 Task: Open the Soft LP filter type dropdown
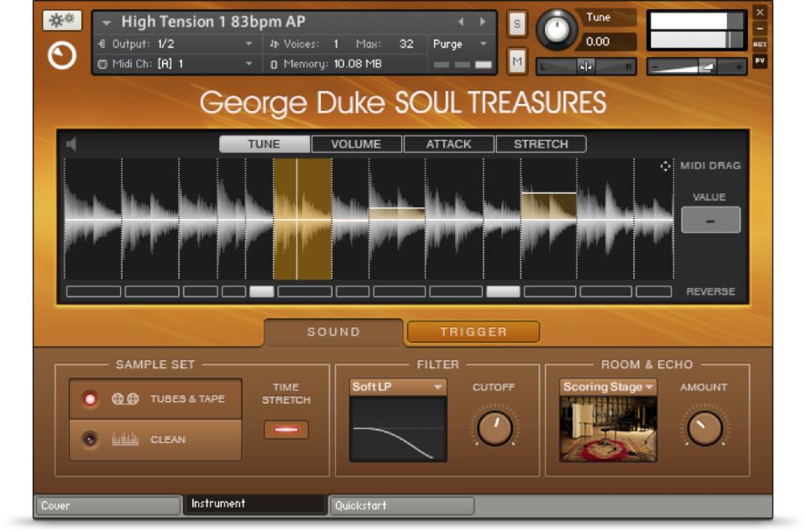click(398, 387)
